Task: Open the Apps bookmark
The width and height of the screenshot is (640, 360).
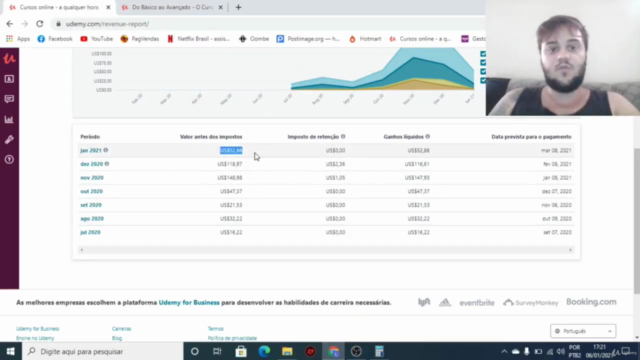Action: (18, 39)
